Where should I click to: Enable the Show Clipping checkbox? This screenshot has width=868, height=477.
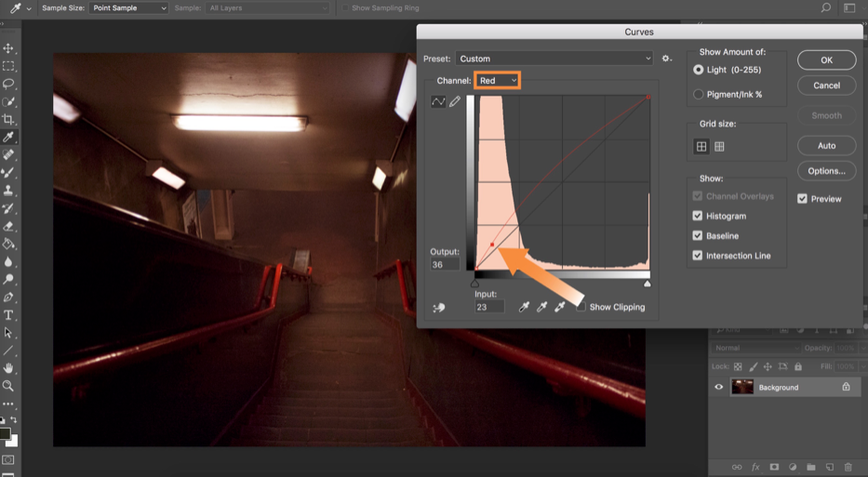[581, 307]
